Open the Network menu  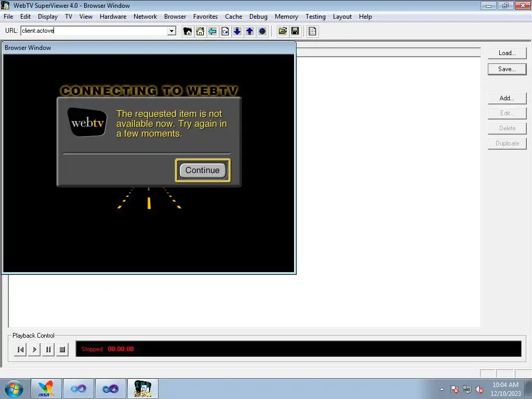coord(145,17)
